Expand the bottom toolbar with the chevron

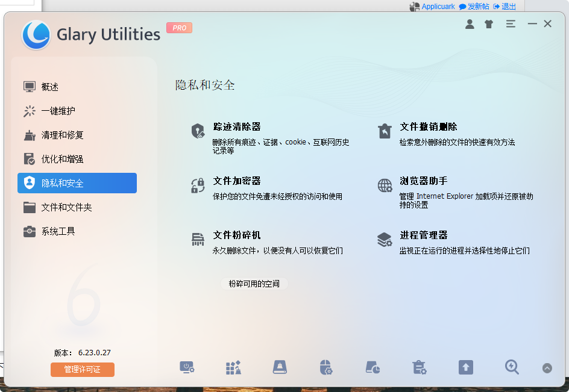point(547,368)
